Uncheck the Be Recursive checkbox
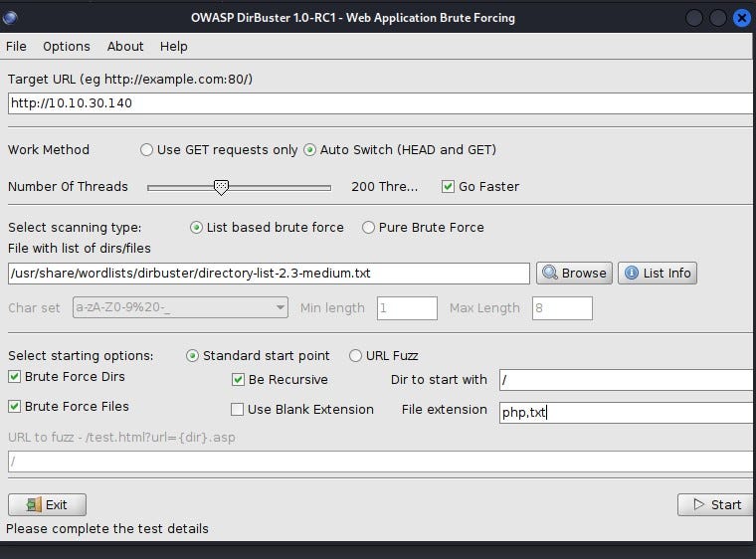Viewport: 756px width, 559px height. [239, 380]
